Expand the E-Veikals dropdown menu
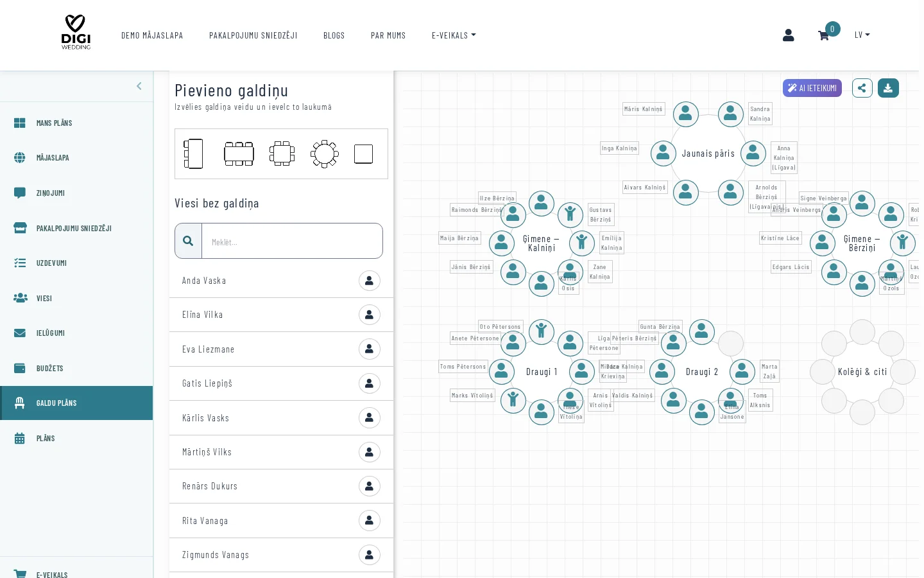Screen dimensions: 924x578 coord(454,35)
